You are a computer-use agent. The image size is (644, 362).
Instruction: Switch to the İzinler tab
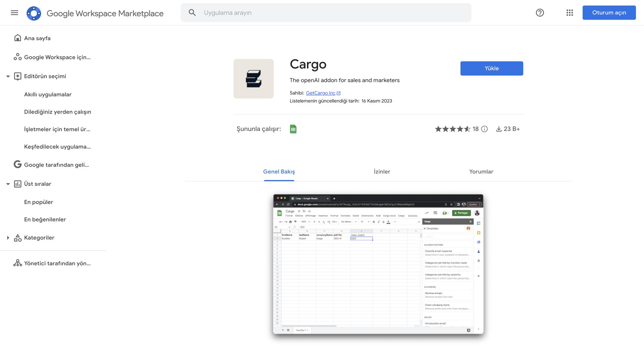click(381, 171)
